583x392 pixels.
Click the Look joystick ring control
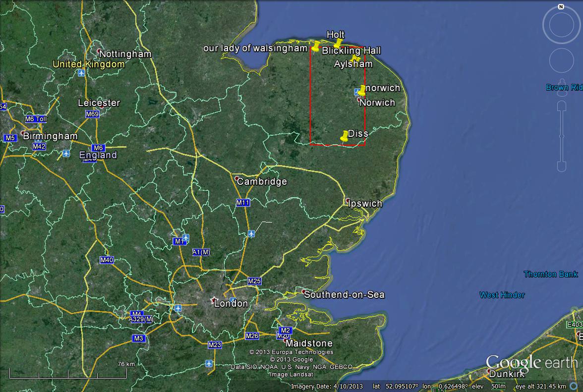click(561, 25)
